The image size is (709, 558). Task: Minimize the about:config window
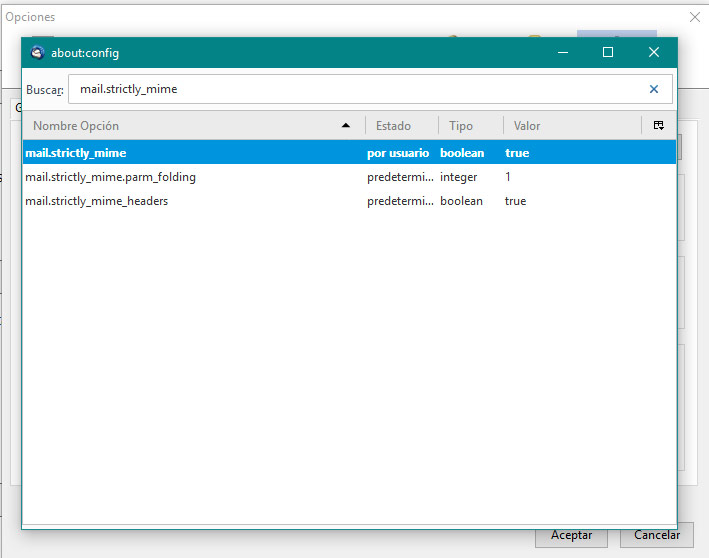[561, 53]
